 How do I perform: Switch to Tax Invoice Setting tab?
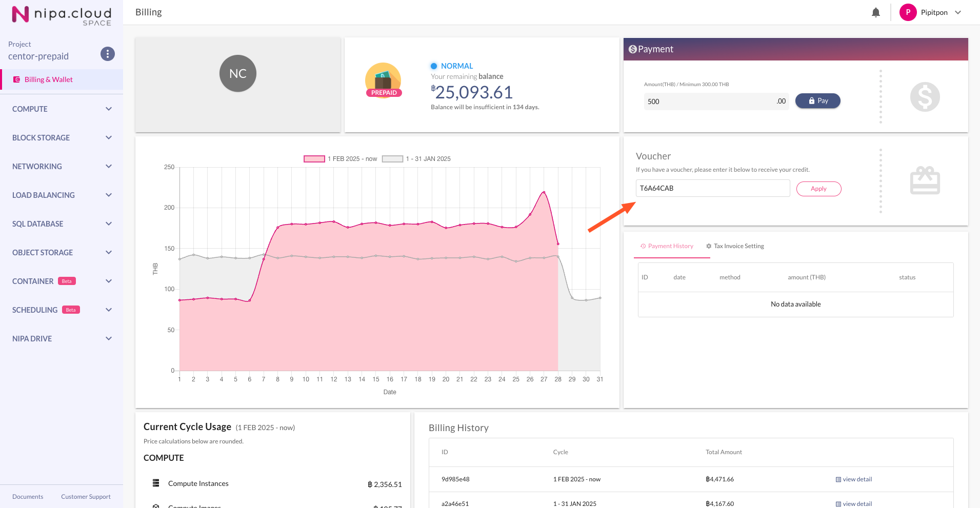click(735, 246)
